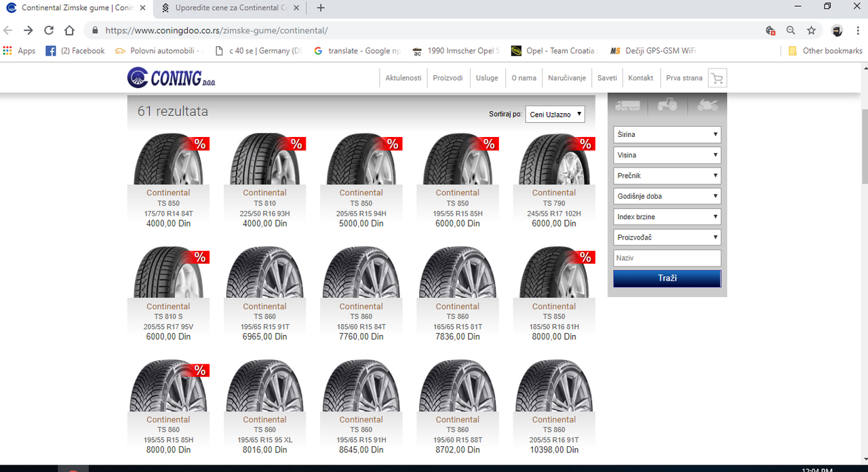868x472 pixels.
Task: Open a new browser tab
Action: pos(321,8)
